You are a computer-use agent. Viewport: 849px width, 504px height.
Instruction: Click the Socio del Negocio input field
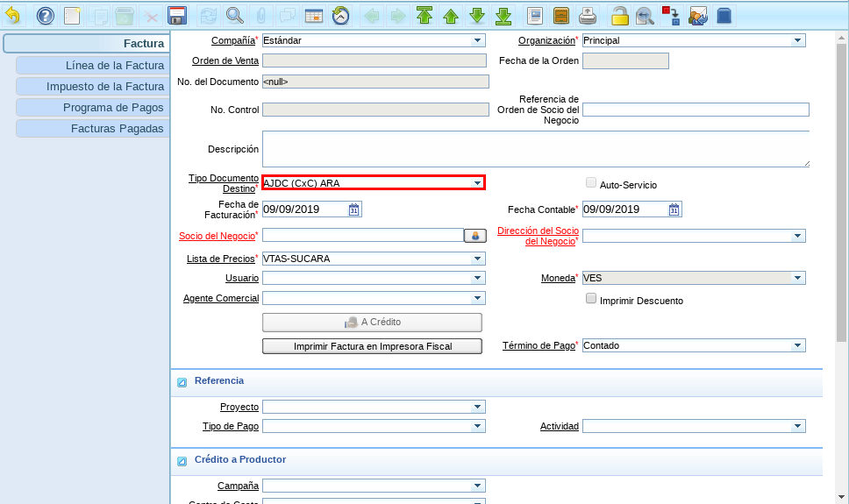point(363,236)
